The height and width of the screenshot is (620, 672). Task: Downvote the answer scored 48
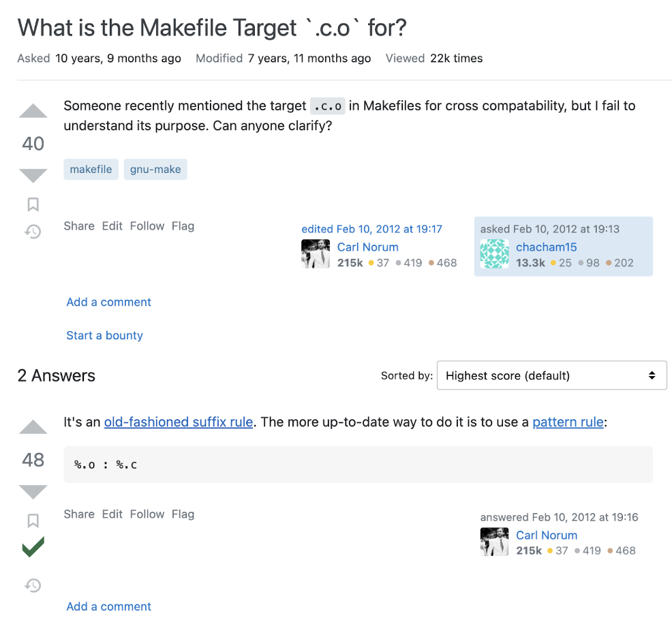pyautogui.click(x=33, y=493)
